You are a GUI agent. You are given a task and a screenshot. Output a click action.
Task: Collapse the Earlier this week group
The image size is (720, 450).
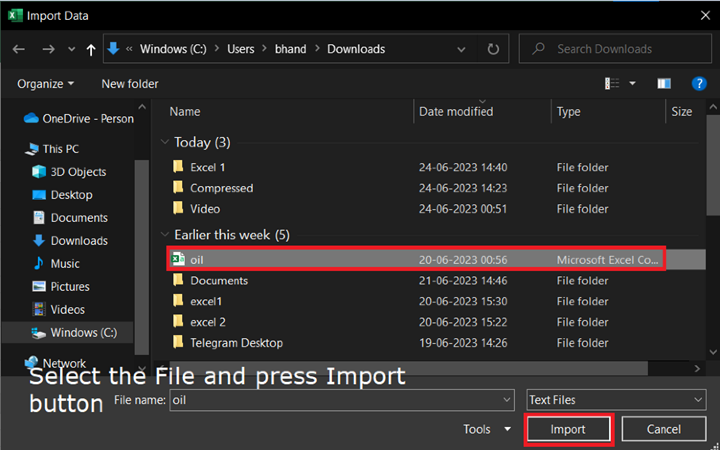pos(164,235)
